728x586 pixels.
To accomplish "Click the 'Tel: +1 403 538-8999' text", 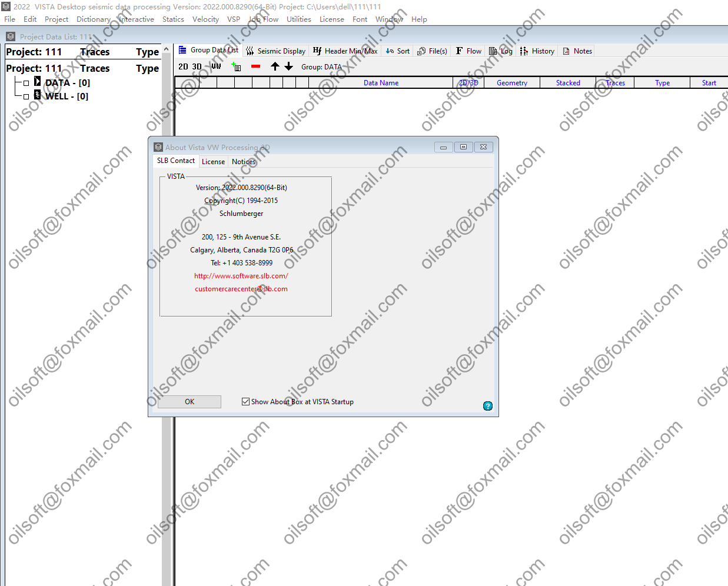I will [241, 263].
